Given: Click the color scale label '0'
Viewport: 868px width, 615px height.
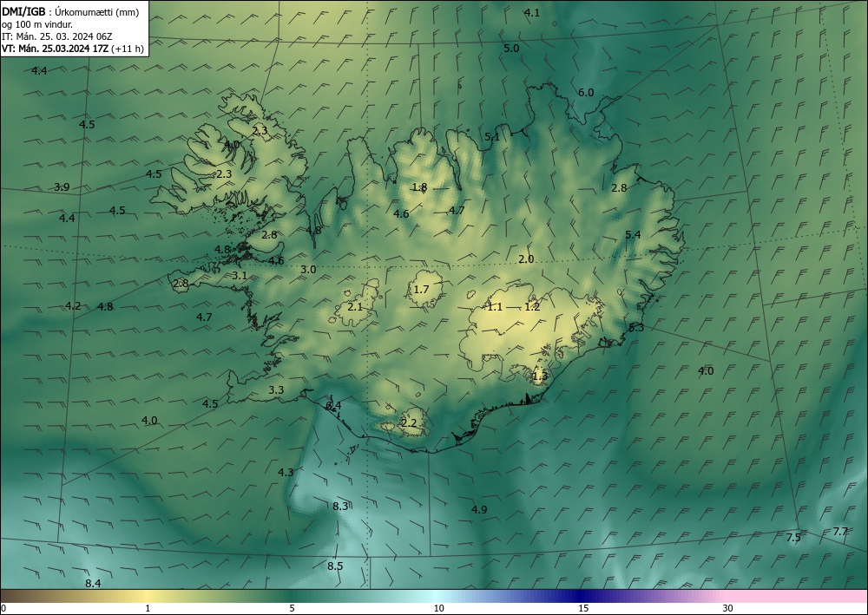Looking at the screenshot, I should point(3,608).
